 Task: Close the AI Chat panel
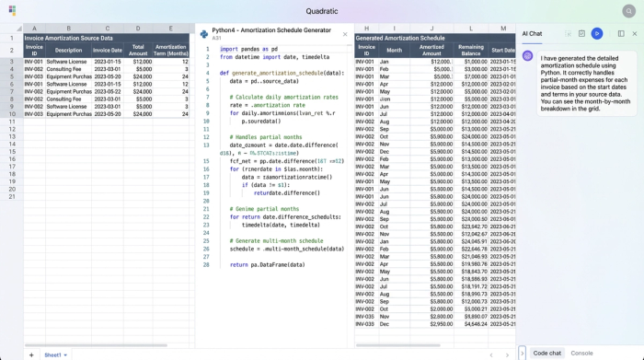635,34
